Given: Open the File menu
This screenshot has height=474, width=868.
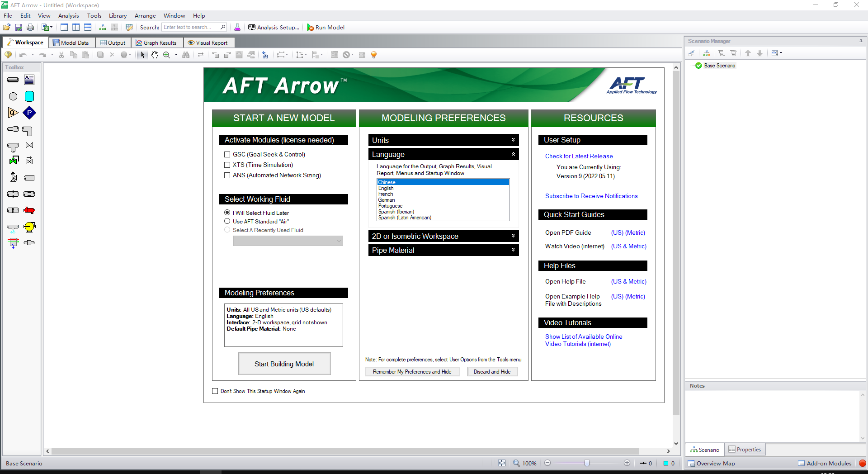Looking at the screenshot, I should point(8,15).
